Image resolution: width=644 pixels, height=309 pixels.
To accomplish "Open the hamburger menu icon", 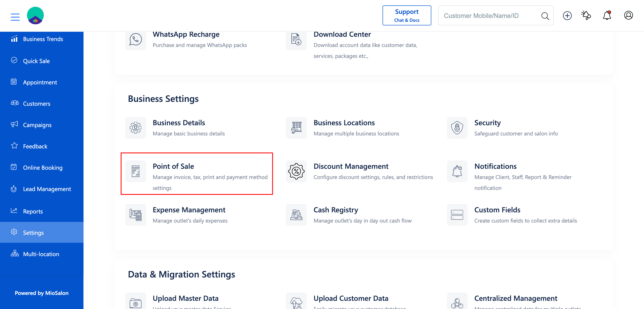I will (15, 17).
